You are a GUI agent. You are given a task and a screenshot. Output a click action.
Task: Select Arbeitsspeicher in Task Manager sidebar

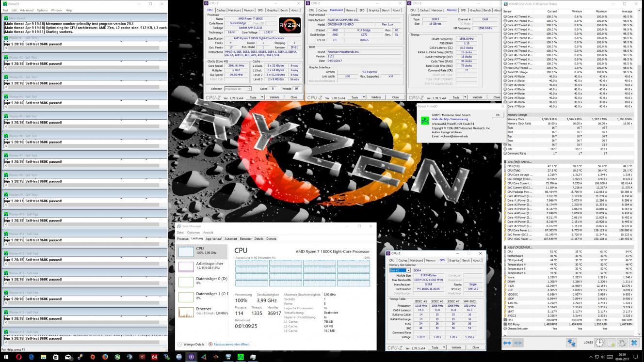202,266
